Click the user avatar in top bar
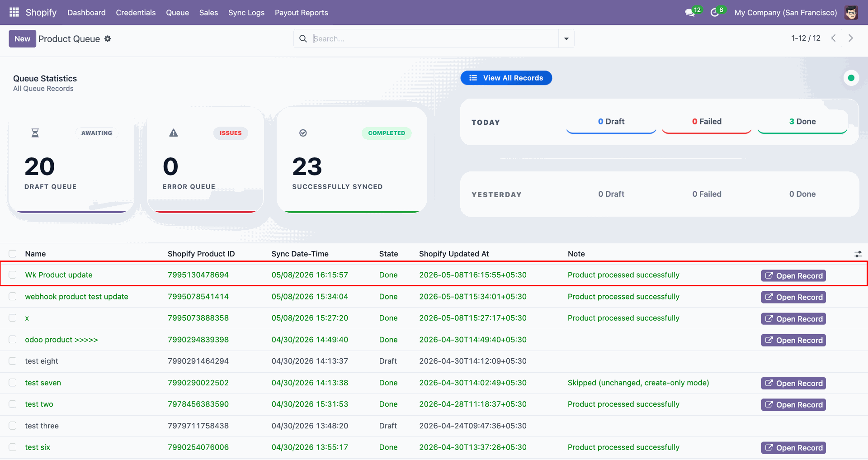The width and height of the screenshot is (868, 460). (x=851, y=13)
